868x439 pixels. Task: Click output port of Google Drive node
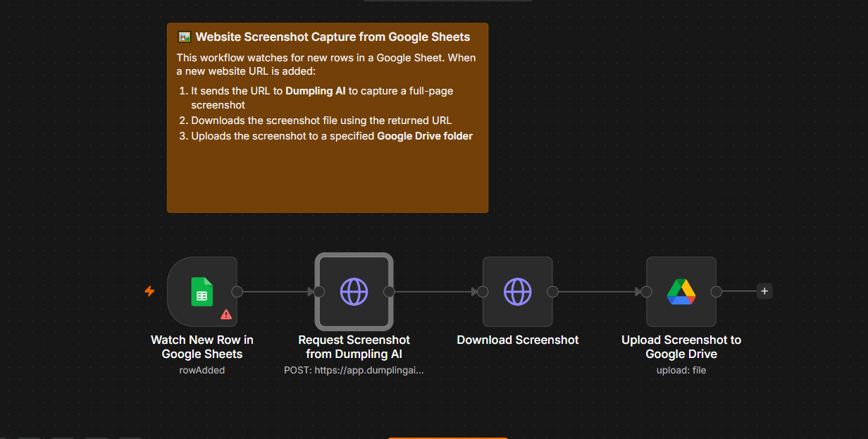pos(717,292)
